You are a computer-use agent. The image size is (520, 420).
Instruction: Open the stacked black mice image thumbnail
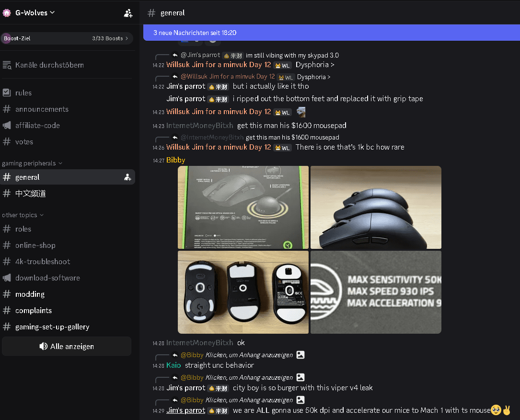click(376, 207)
